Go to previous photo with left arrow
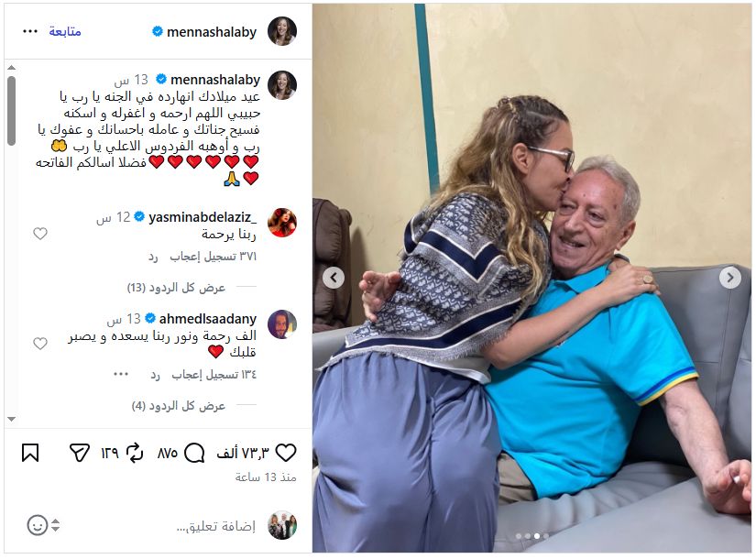756x559 pixels. (334, 278)
